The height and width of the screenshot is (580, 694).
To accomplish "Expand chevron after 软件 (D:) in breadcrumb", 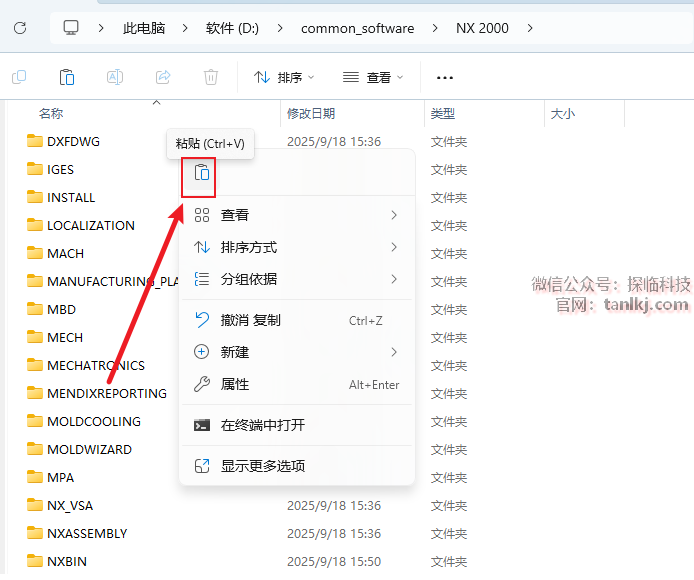I will [280, 28].
